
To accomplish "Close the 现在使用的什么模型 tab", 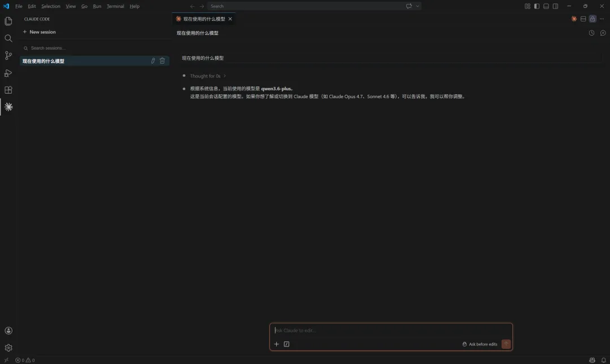I will (x=230, y=19).
